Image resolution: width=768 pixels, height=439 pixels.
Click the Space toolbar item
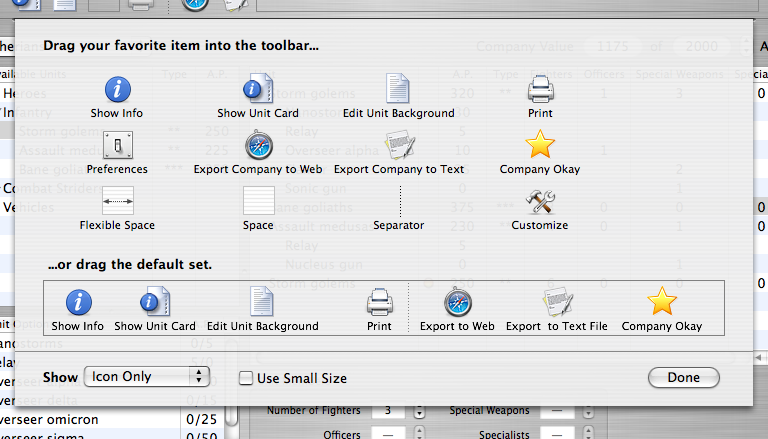(258, 202)
